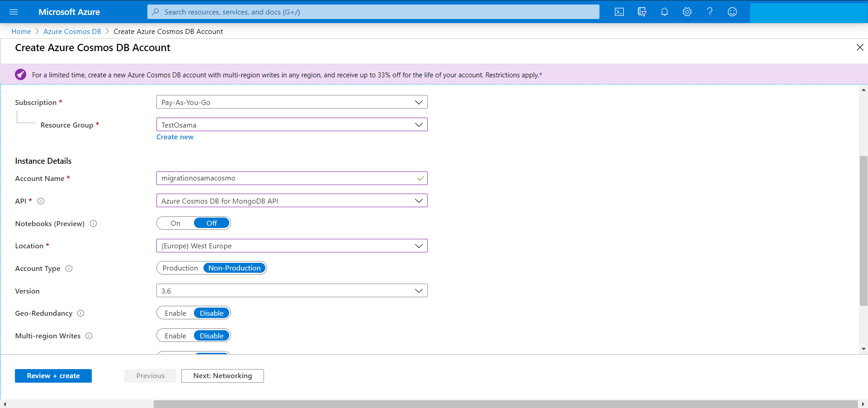
Task: Go to Azure Cosmos DB via the breadcrumb
Action: coord(72,31)
